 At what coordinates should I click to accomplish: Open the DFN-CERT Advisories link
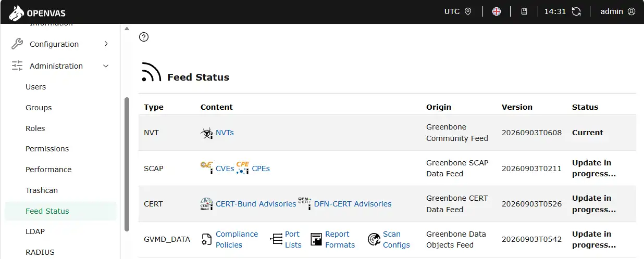[353, 204]
